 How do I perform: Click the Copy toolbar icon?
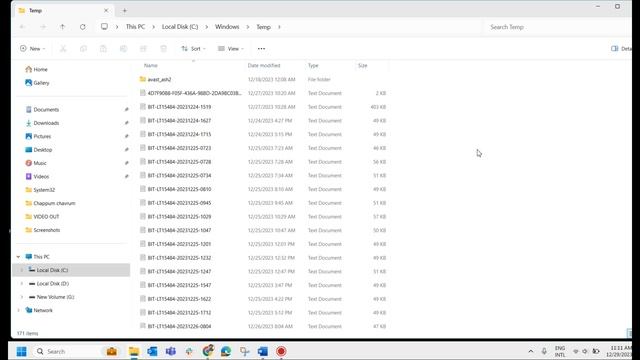pos(83,49)
